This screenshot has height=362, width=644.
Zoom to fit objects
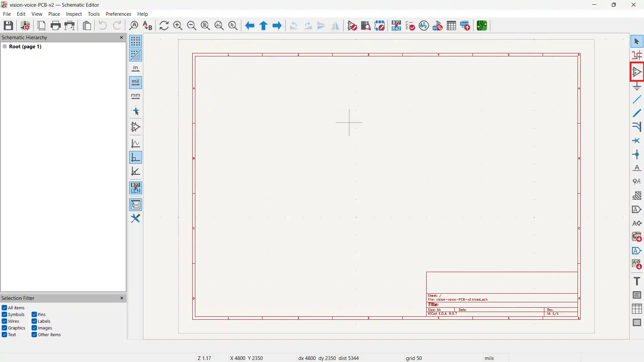coord(219,25)
